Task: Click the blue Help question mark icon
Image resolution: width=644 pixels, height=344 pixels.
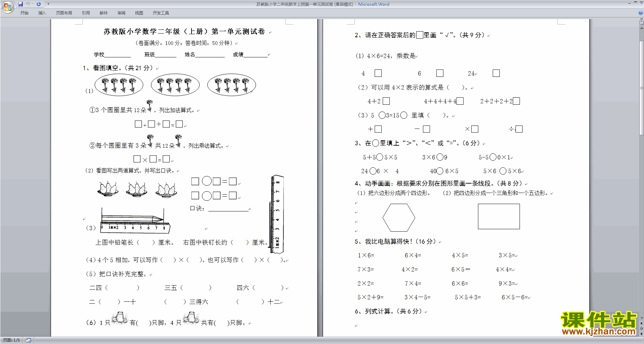Action: [x=641, y=13]
